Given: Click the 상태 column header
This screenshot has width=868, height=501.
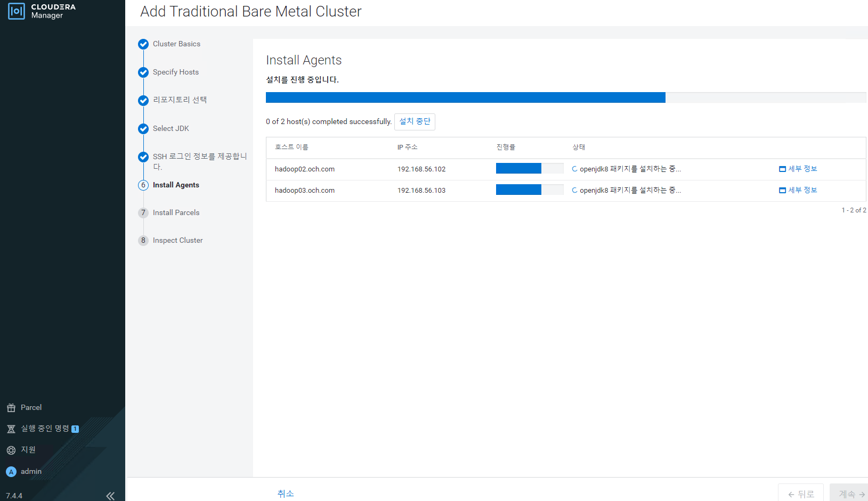Looking at the screenshot, I should click(579, 147).
